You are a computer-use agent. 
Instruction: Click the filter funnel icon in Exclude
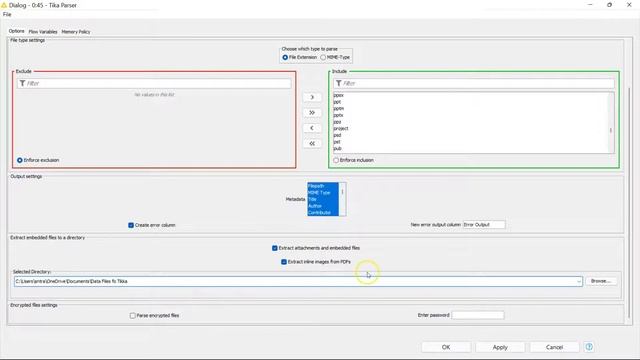point(22,83)
